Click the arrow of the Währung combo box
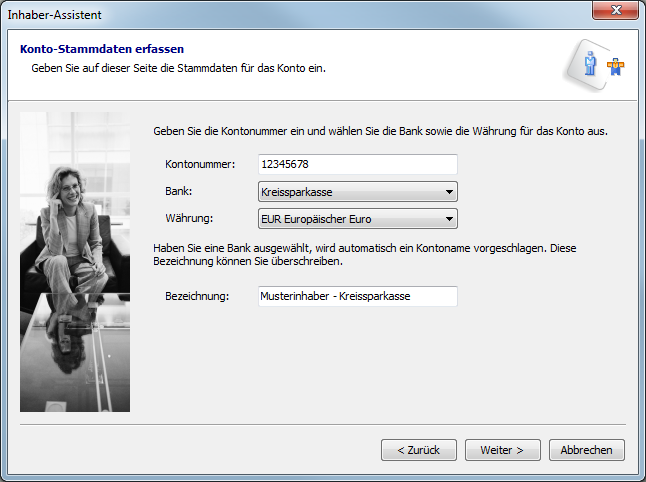646x482 pixels. tap(450, 219)
